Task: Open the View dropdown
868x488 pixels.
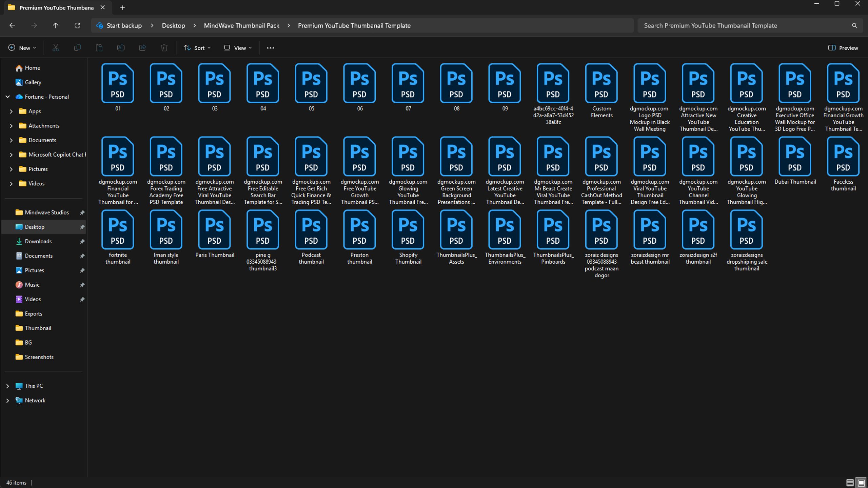Action: (x=238, y=48)
